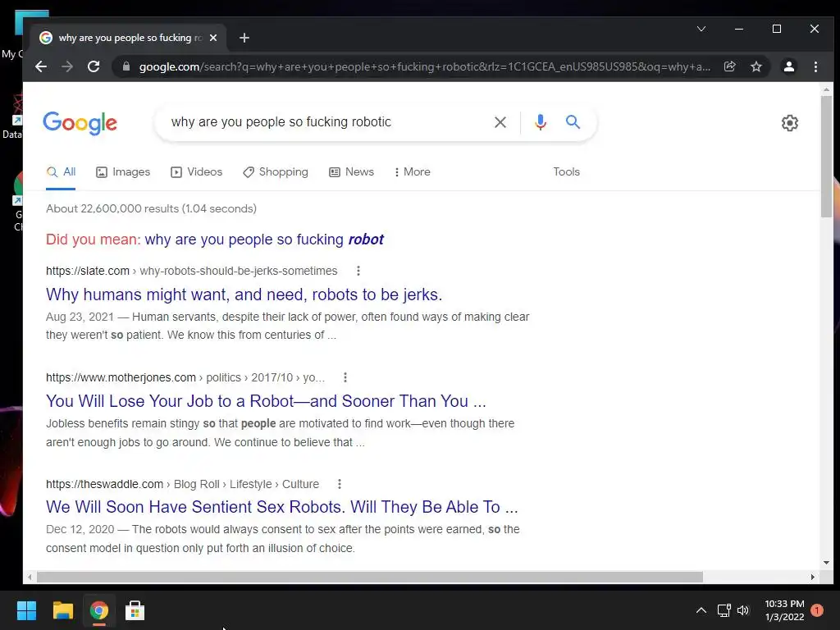View site information via the padlock icon
This screenshot has width=840, height=630.
(x=126, y=66)
